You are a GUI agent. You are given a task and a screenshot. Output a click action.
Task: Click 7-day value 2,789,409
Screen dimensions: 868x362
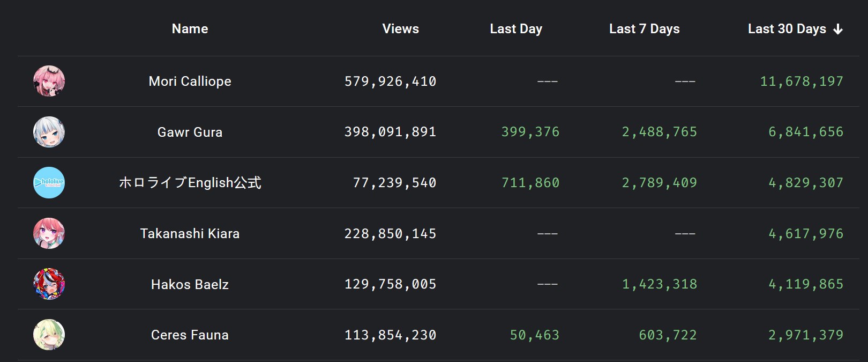tap(660, 183)
